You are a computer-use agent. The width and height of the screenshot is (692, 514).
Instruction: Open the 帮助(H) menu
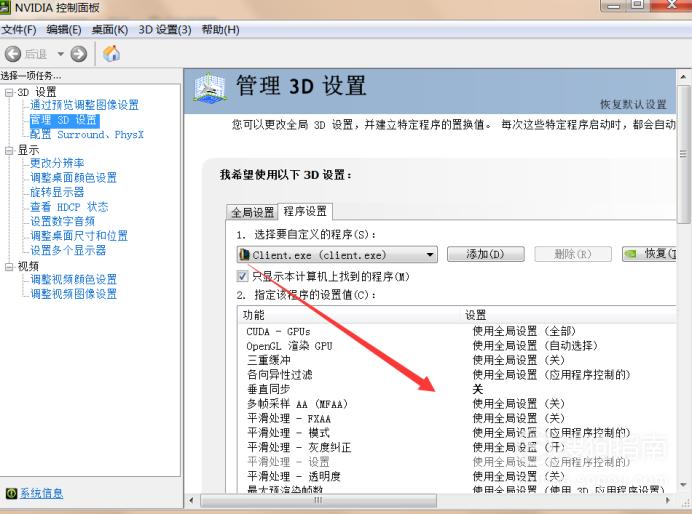[221, 30]
